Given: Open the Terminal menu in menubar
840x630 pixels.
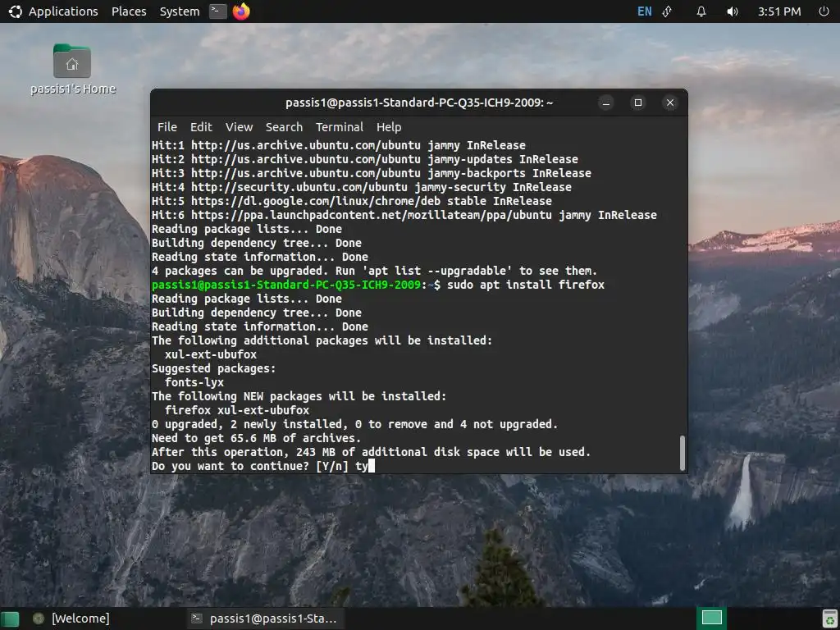Looking at the screenshot, I should 339,127.
